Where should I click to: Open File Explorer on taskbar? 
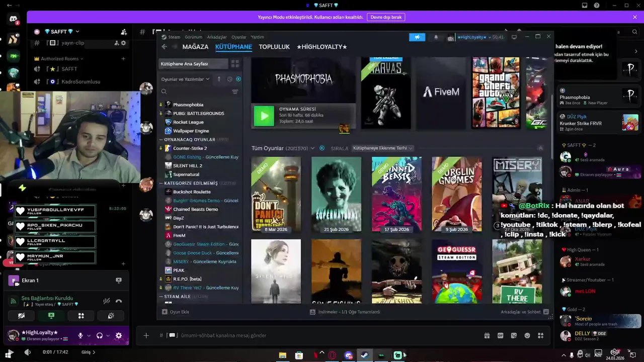click(282, 355)
